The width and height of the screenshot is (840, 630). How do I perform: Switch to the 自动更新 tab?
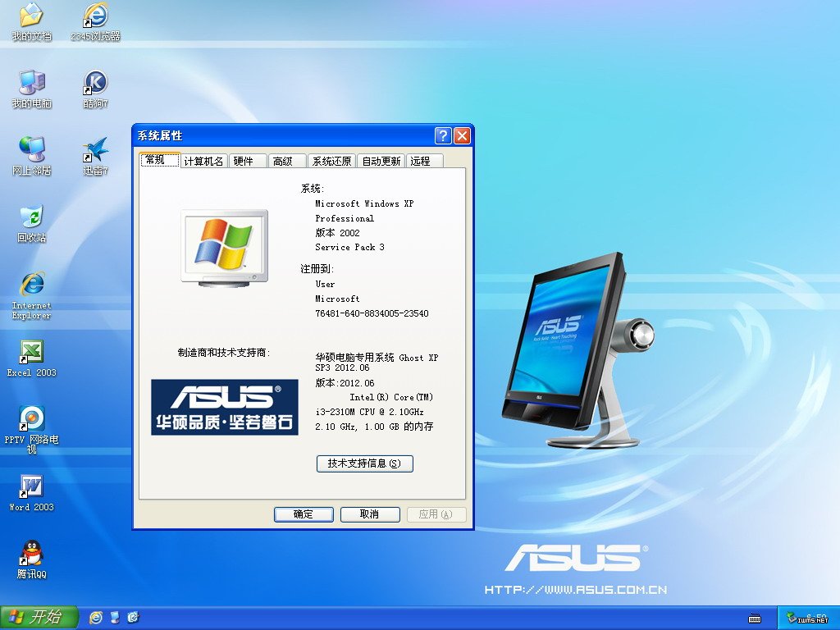point(380,160)
